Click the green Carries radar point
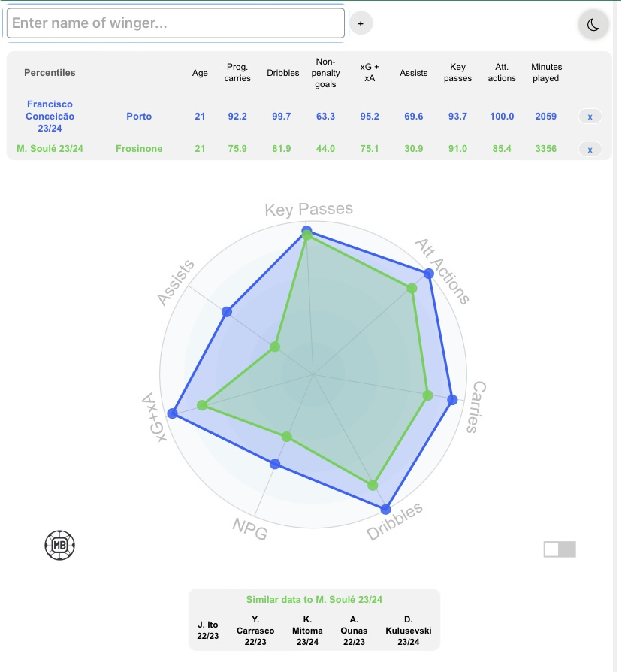 (x=427, y=395)
